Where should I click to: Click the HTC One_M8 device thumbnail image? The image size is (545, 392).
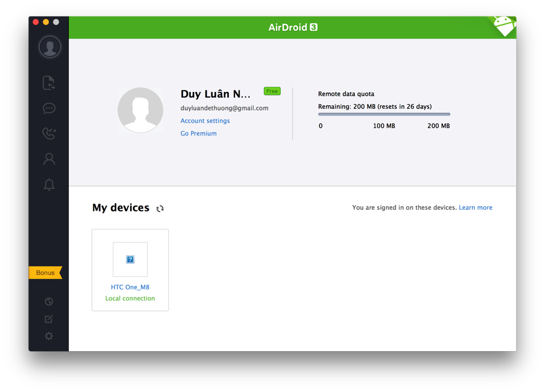pos(130,259)
